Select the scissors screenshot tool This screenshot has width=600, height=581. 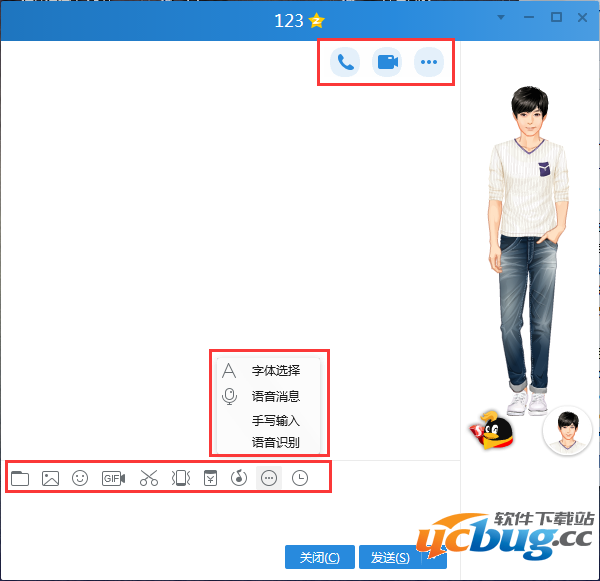coord(149,478)
